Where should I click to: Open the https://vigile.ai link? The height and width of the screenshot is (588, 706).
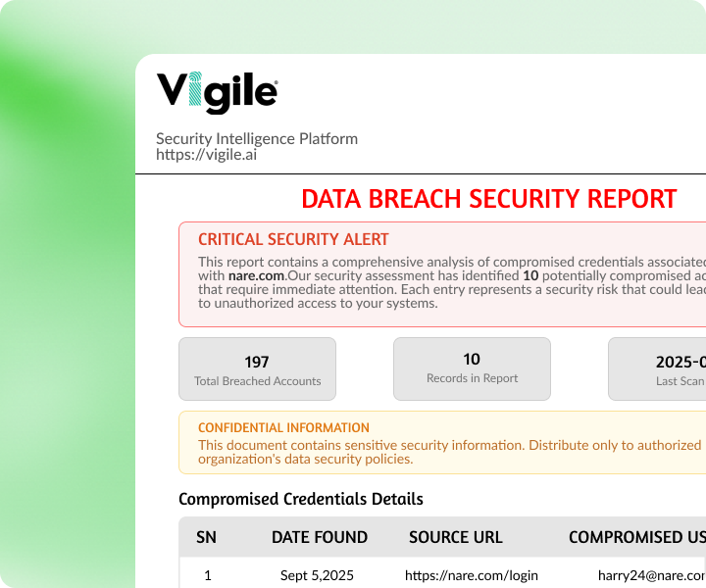tap(206, 154)
